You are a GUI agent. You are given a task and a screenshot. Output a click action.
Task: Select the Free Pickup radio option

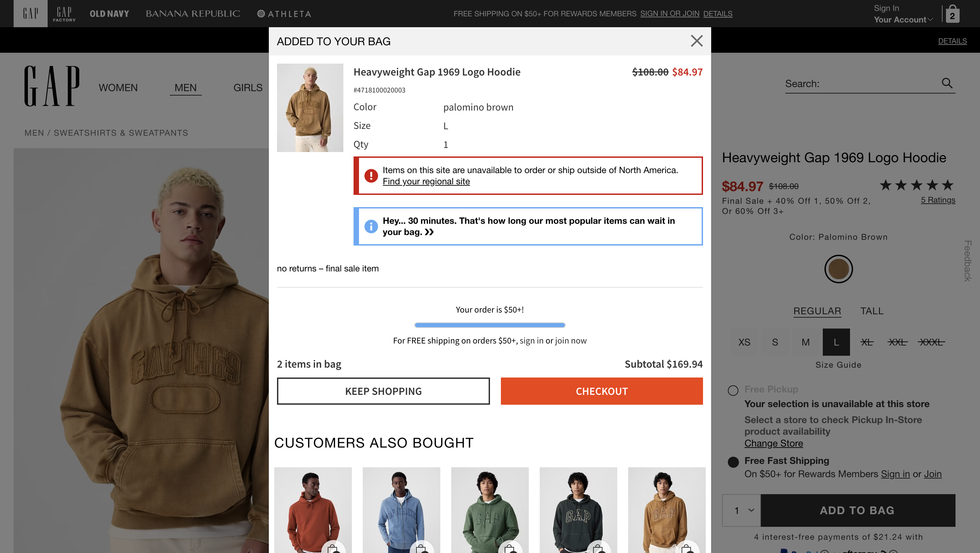tap(733, 390)
